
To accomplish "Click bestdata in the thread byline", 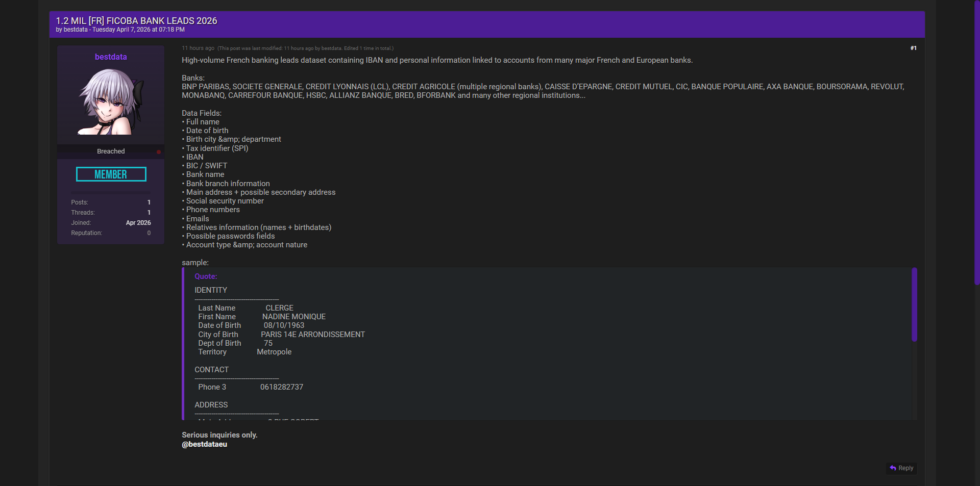I will pos(76,30).
